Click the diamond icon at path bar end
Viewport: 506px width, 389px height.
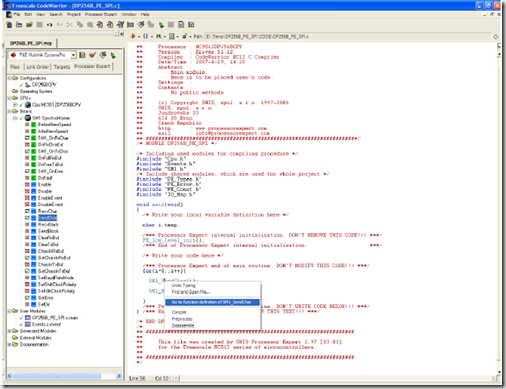pyautogui.click(x=496, y=36)
